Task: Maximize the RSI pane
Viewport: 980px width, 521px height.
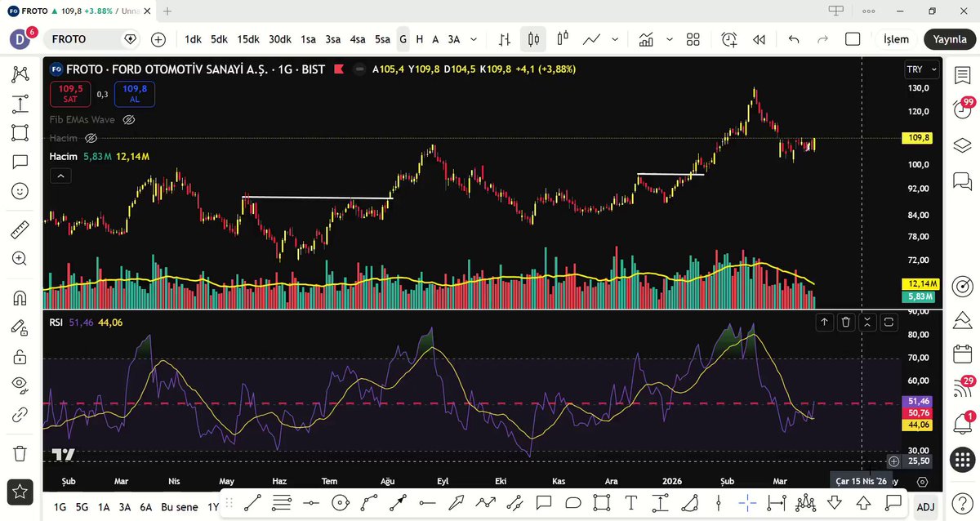Action: [x=889, y=323]
